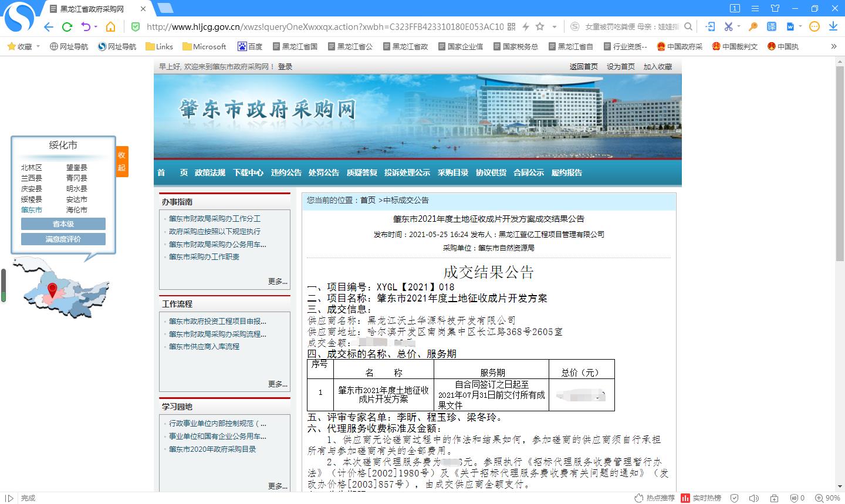This screenshot has height=504, width=845.
Task: Go to the browser home page icon
Action: [110, 26]
